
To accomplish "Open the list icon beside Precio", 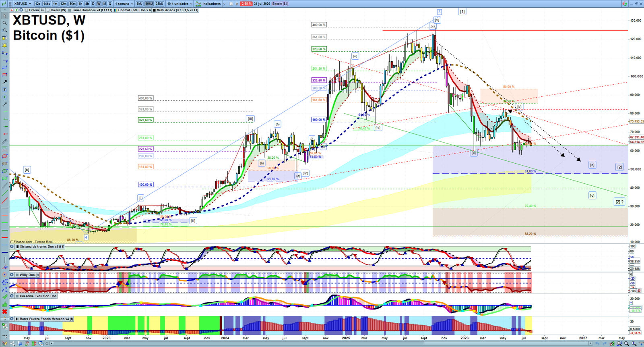I will coord(43,10).
